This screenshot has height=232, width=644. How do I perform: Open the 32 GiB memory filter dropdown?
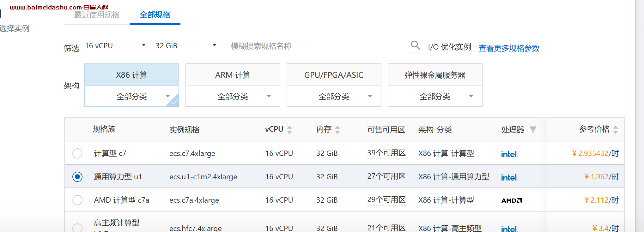tap(186, 46)
